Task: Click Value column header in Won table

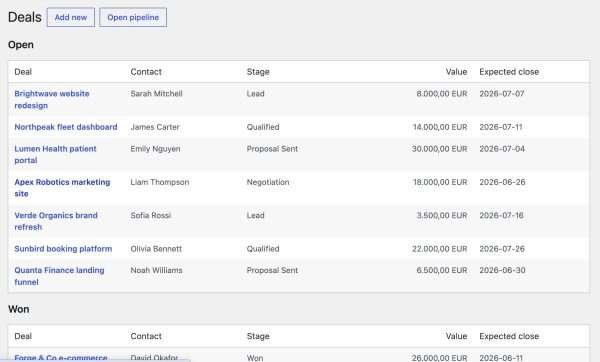Action: (x=457, y=336)
